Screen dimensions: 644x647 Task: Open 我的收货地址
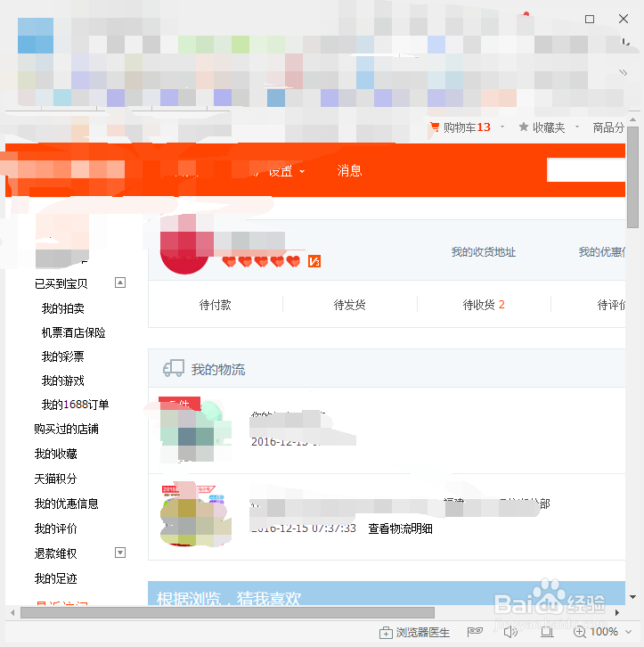coord(483,252)
